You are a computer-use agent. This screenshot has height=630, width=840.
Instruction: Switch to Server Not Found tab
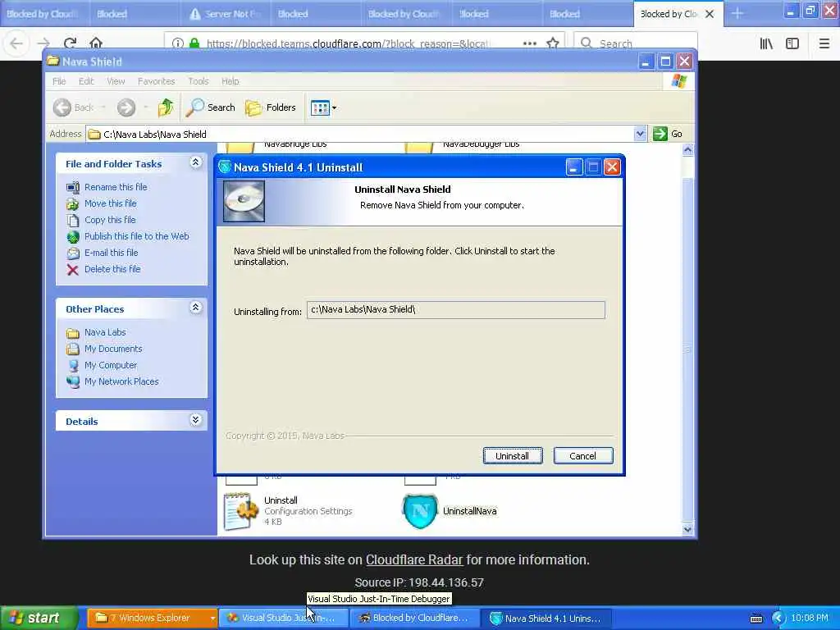click(x=226, y=14)
